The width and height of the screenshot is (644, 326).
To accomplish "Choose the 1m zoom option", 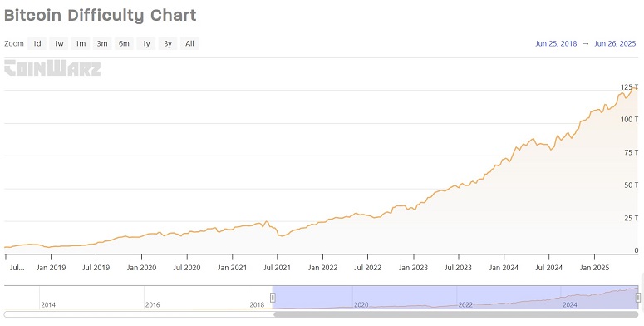I will (81, 43).
